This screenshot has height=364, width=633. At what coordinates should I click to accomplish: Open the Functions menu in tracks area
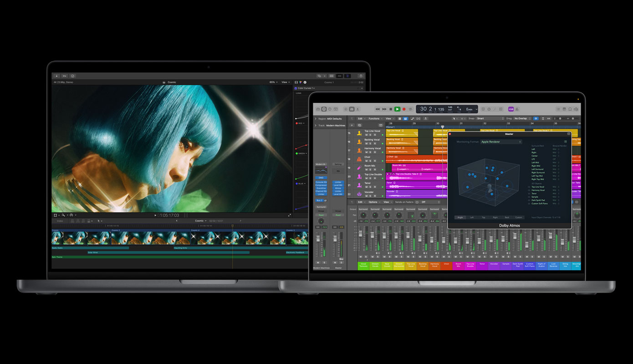[375, 119]
